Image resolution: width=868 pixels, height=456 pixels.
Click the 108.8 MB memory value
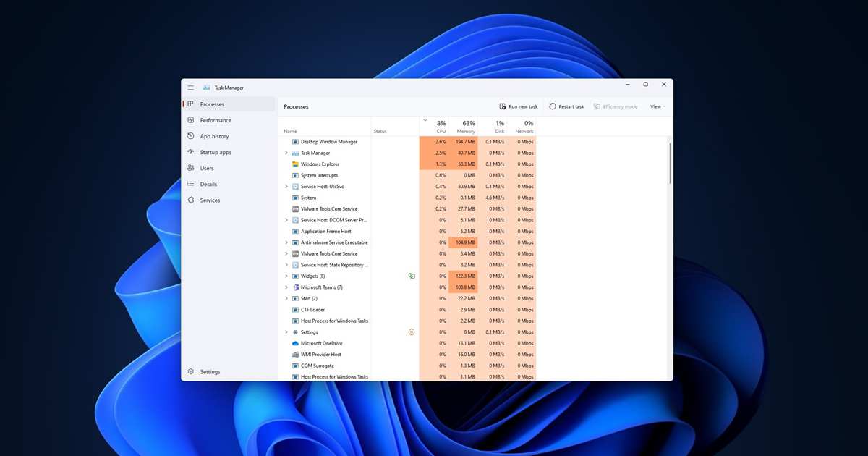click(x=465, y=287)
